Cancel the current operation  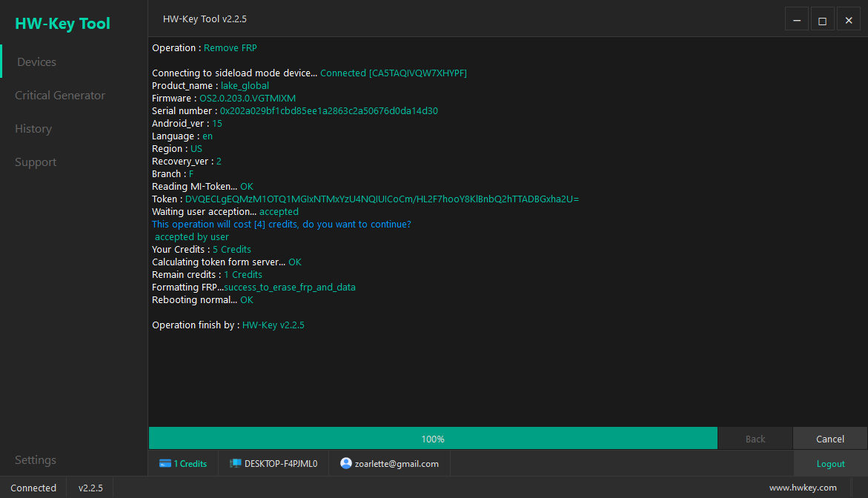pyautogui.click(x=829, y=438)
